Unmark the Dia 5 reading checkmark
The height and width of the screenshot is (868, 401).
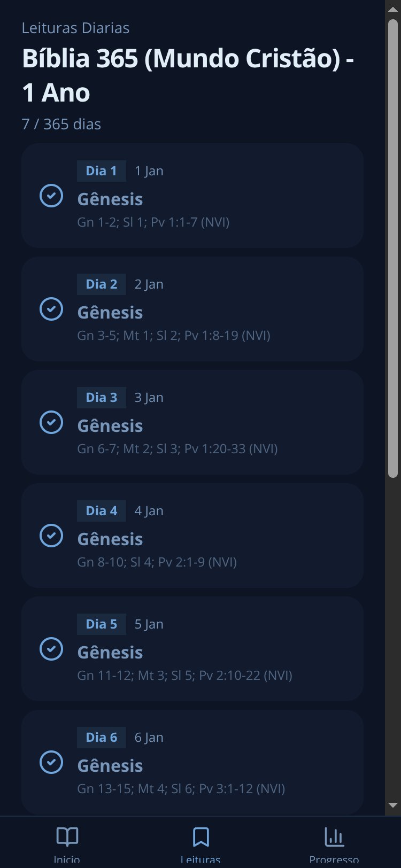[x=51, y=649]
